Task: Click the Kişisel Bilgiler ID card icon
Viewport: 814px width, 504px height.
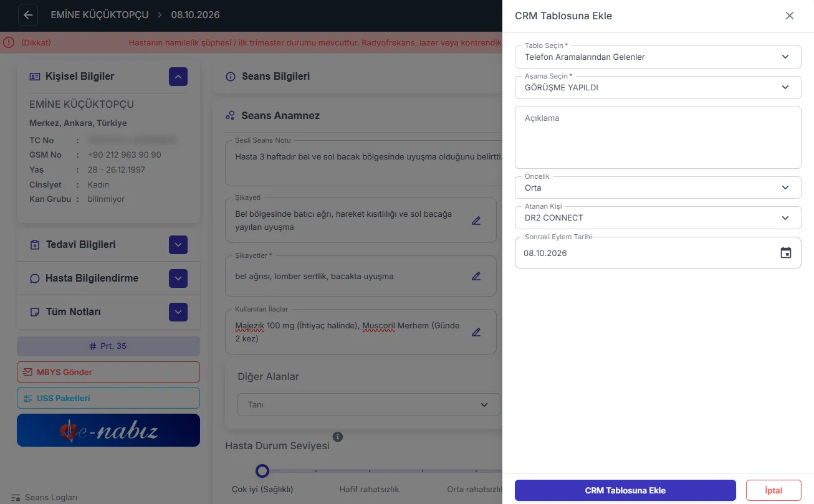Action: tap(35, 77)
